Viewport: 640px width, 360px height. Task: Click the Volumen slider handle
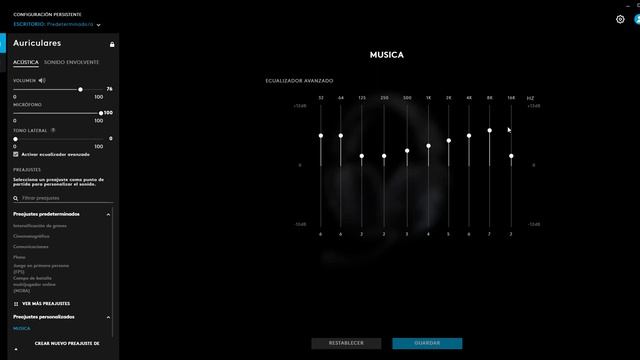80,89
